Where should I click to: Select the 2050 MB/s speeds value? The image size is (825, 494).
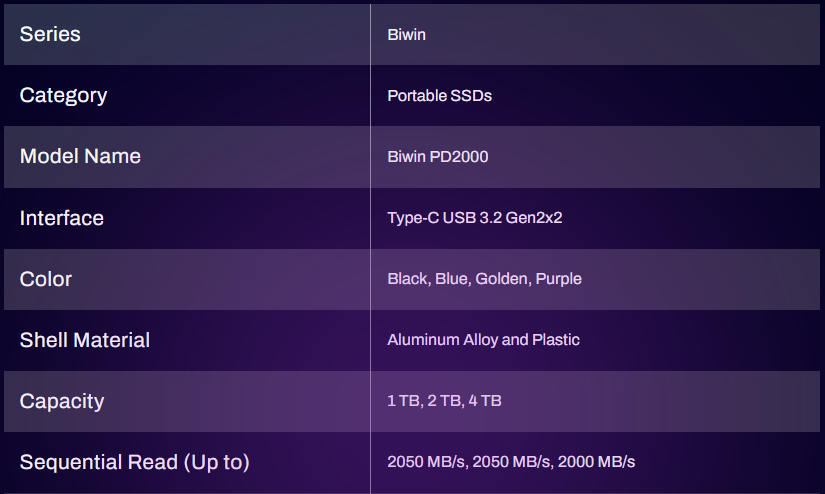(x=511, y=462)
